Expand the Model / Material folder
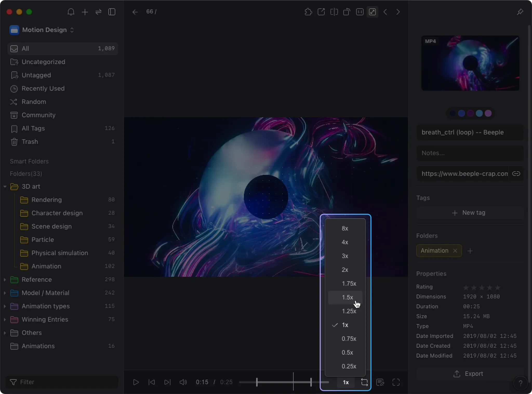Image resolution: width=532 pixels, height=394 pixels. pos(5,293)
